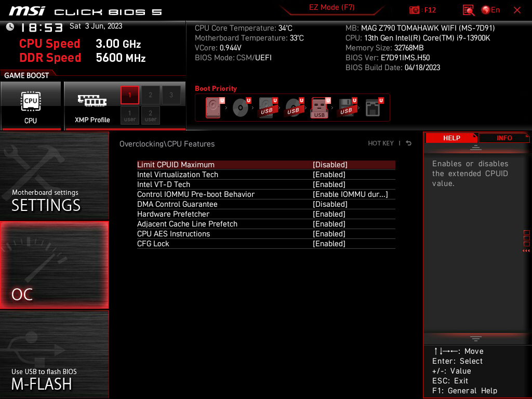The width and height of the screenshot is (532, 399).
Task: Click the CPU Speed 3.00 GHz readout
Action: point(80,44)
